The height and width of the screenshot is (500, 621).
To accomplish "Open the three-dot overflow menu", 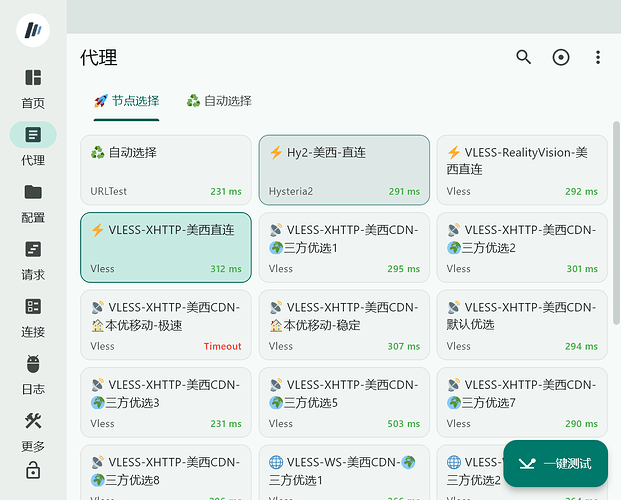I will click(598, 57).
